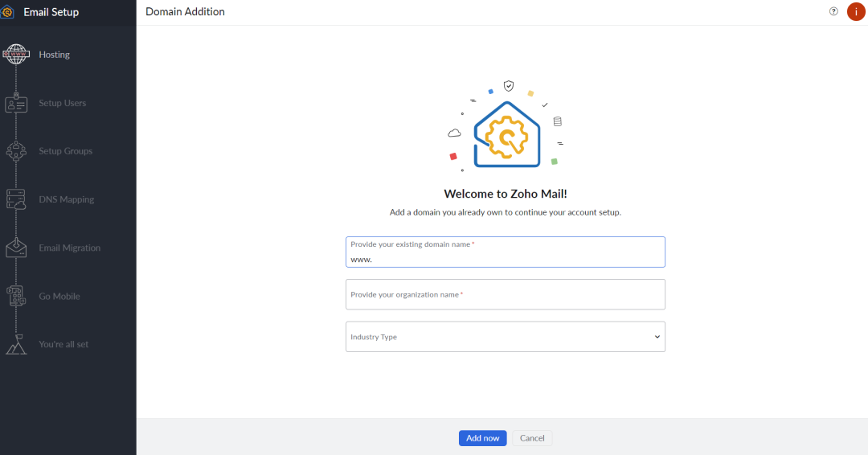Click the You're all set flag icon
The height and width of the screenshot is (455, 868).
[16, 344]
